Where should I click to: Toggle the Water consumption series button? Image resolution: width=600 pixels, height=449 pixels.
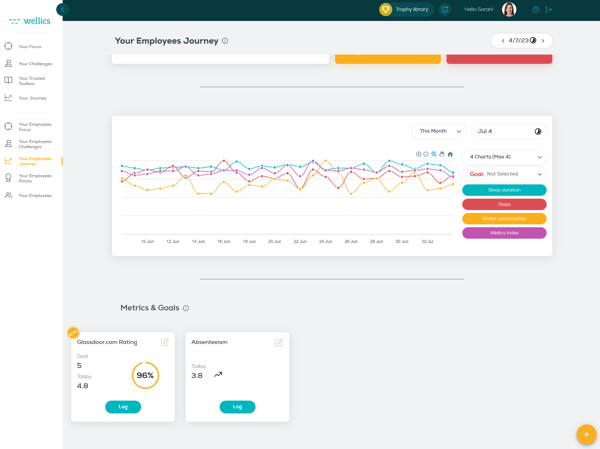[x=504, y=219]
